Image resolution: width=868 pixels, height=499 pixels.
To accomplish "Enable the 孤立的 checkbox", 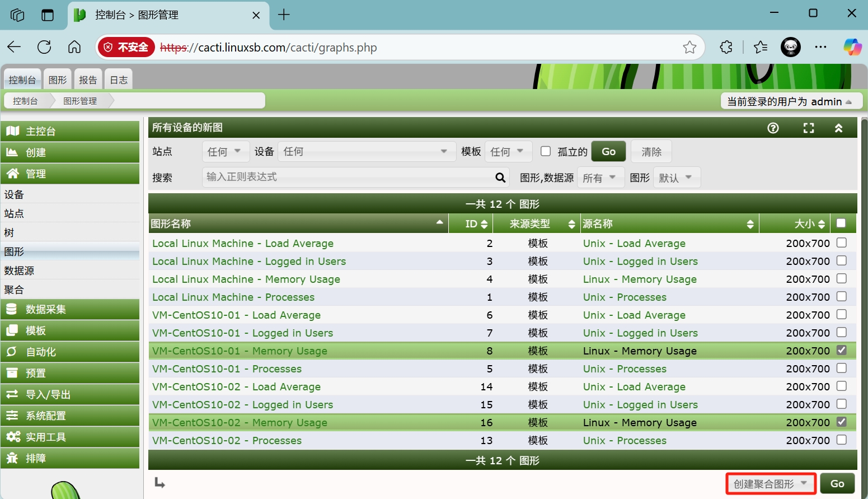I will 546,151.
